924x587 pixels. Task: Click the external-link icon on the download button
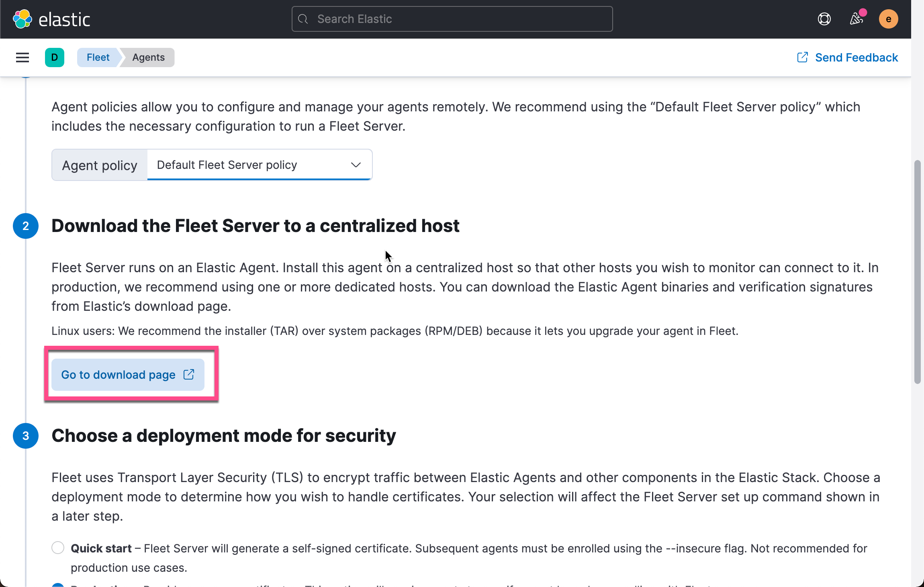click(189, 374)
